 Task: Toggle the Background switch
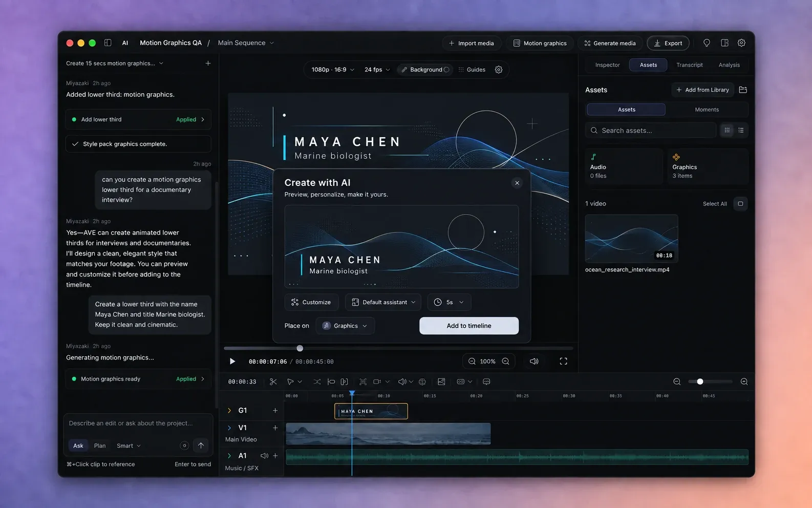tap(446, 70)
